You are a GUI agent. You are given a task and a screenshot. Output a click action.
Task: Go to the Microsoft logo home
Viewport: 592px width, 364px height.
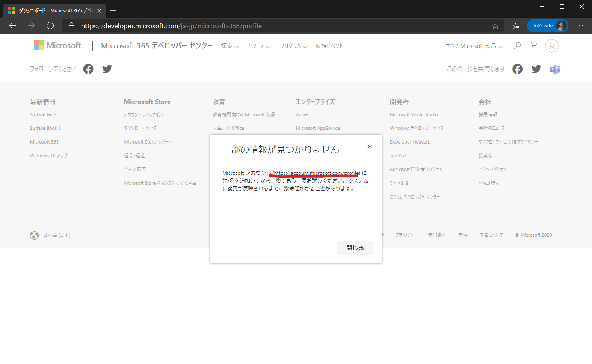coord(57,45)
